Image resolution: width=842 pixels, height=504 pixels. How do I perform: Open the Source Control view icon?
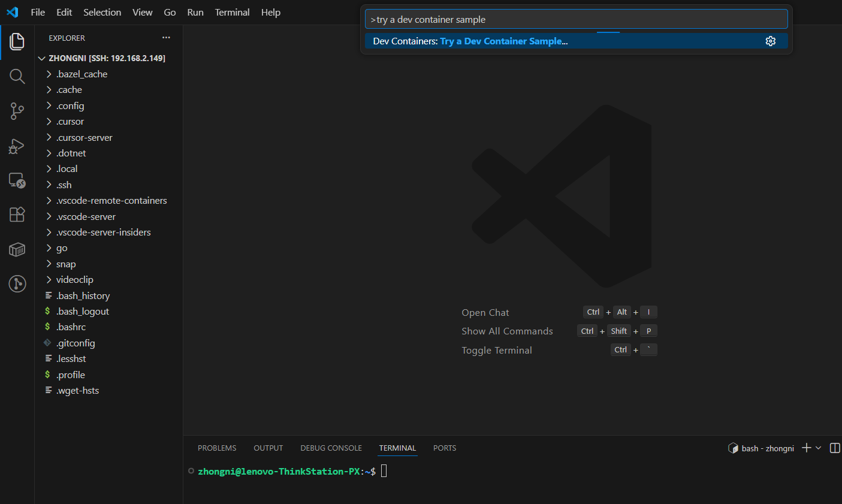tap(17, 111)
